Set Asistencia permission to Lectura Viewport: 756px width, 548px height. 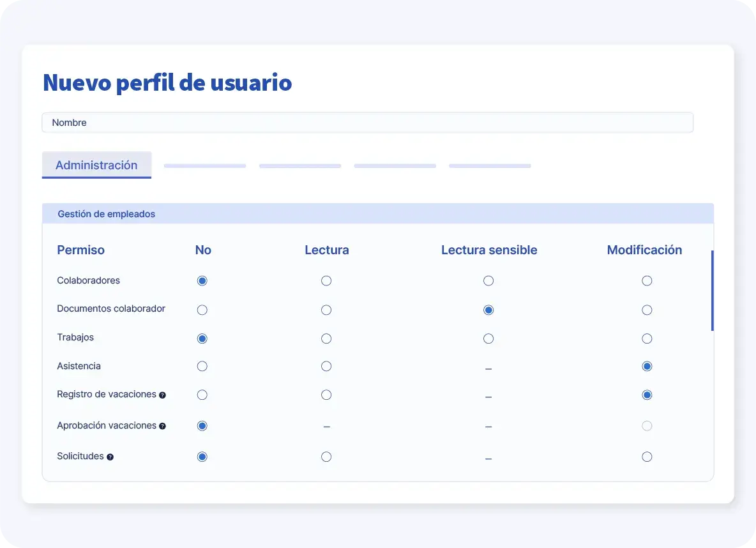(326, 367)
